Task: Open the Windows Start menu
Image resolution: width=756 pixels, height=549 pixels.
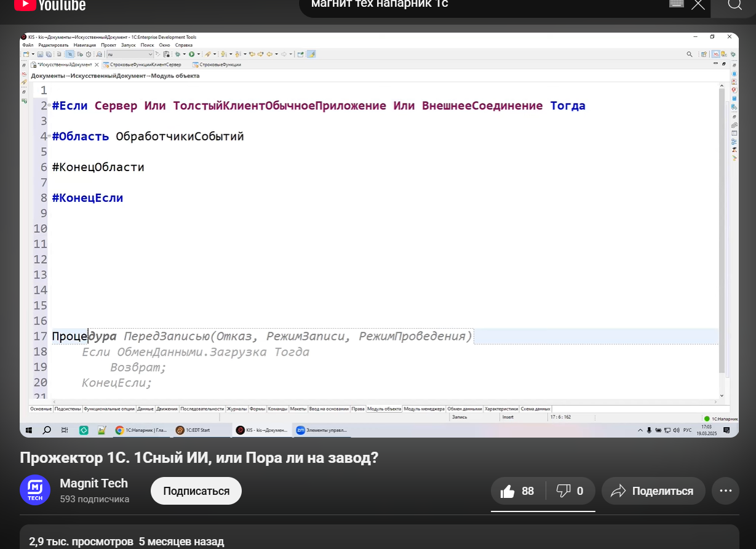Action: (x=28, y=430)
